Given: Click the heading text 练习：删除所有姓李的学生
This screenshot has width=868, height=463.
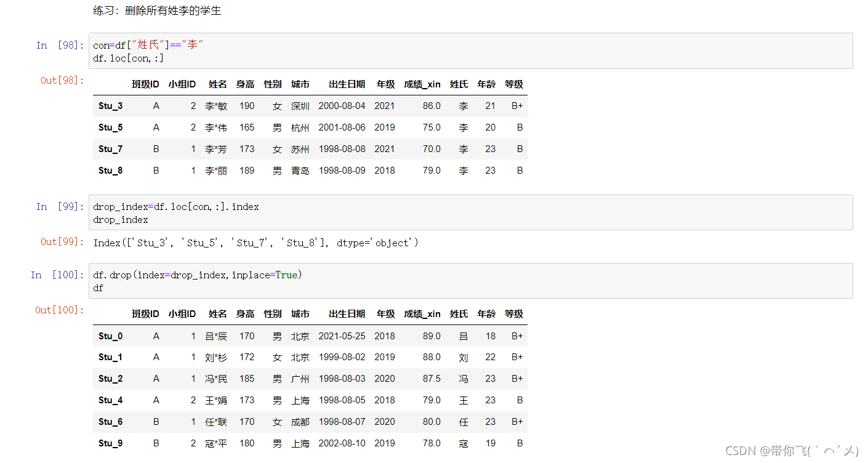Looking at the screenshot, I should (x=157, y=10).
